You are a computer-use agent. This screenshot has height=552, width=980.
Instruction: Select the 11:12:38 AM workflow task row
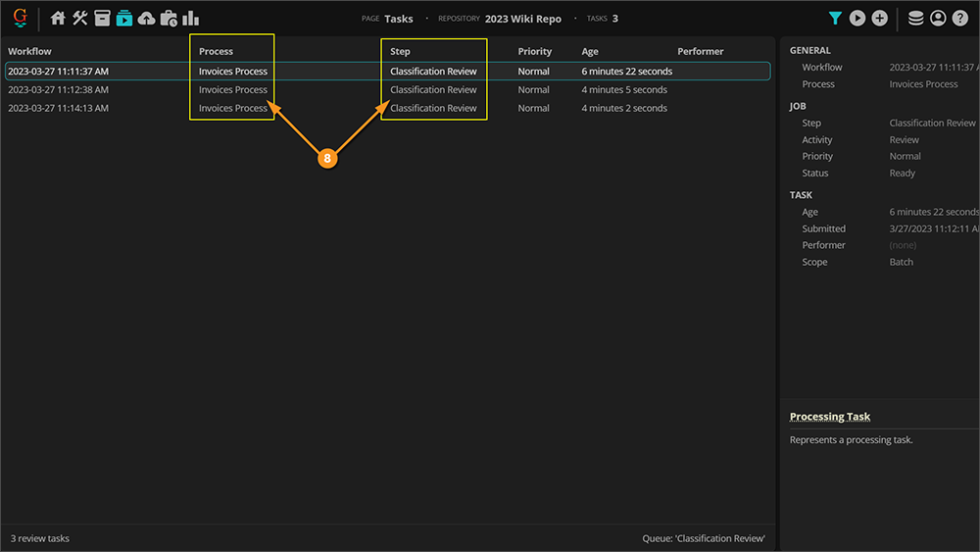[x=59, y=89]
